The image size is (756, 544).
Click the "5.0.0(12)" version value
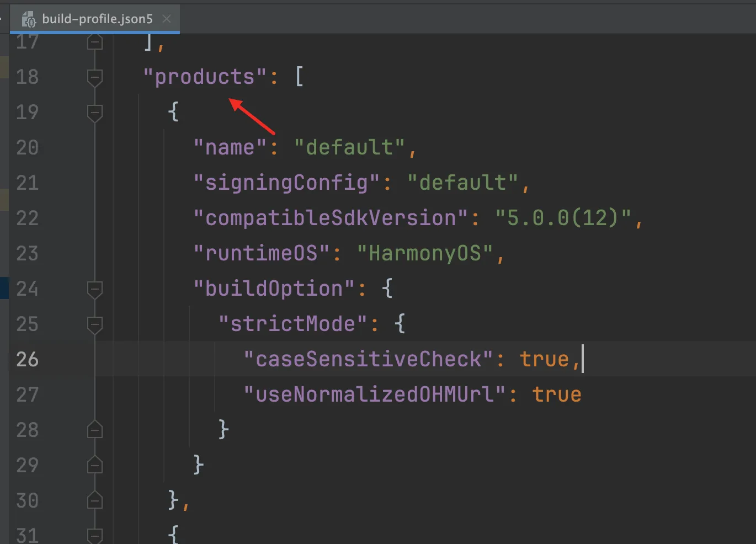tap(563, 218)
